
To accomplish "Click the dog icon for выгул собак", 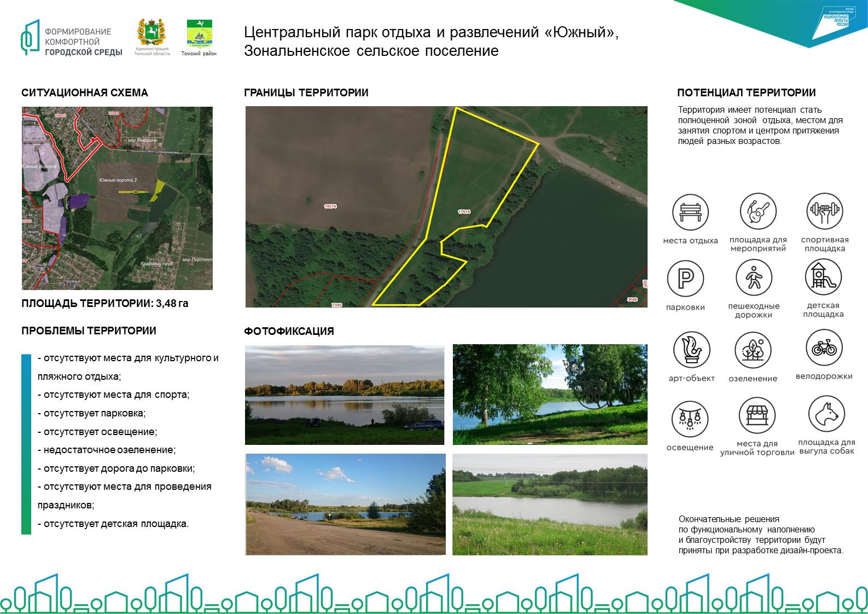I will 826,414.
